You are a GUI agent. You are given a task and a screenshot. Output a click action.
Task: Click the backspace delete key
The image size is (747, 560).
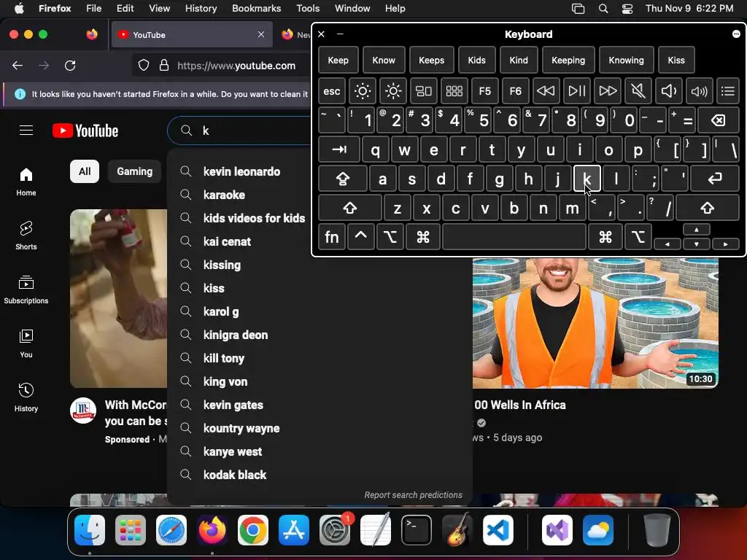coord(719,120)
